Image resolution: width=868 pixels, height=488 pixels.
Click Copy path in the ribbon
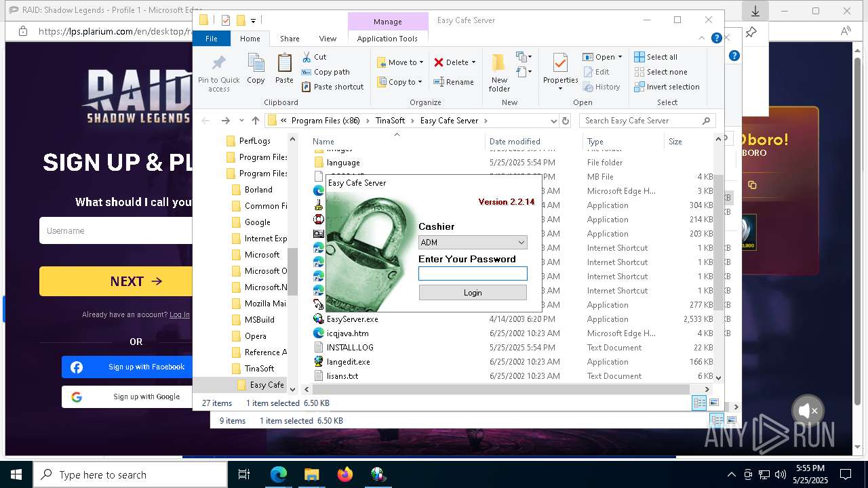coord(325,72)
